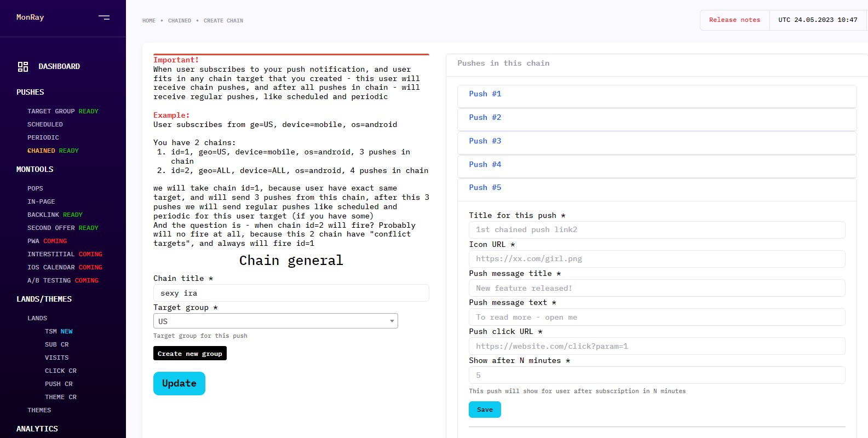Click Home breadcrumb
Screen dimensions: 868x438
(x=149, y=21)
